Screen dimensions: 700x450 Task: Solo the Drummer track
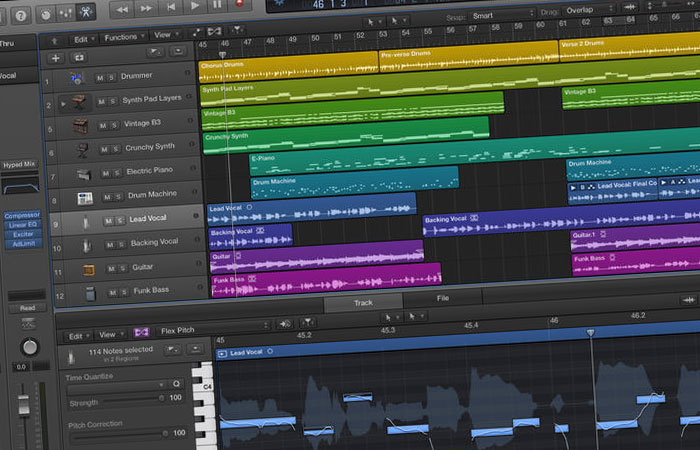tap(112, 77)
